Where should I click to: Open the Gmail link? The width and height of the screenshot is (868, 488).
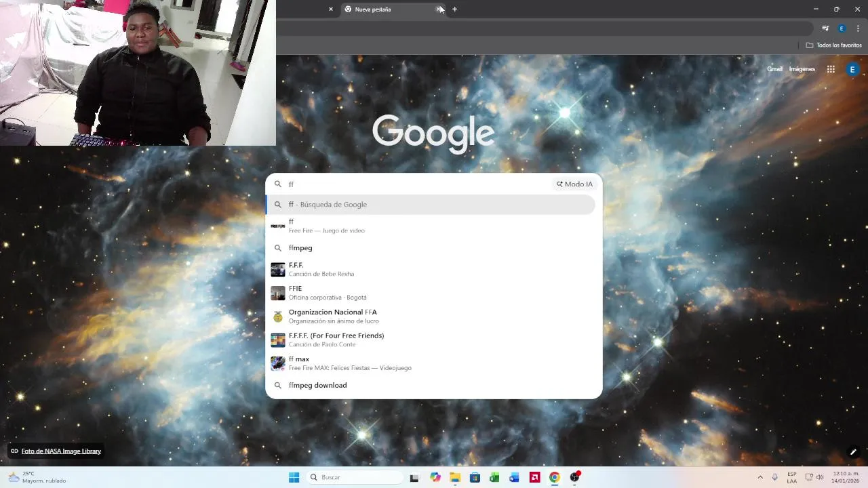774,69
